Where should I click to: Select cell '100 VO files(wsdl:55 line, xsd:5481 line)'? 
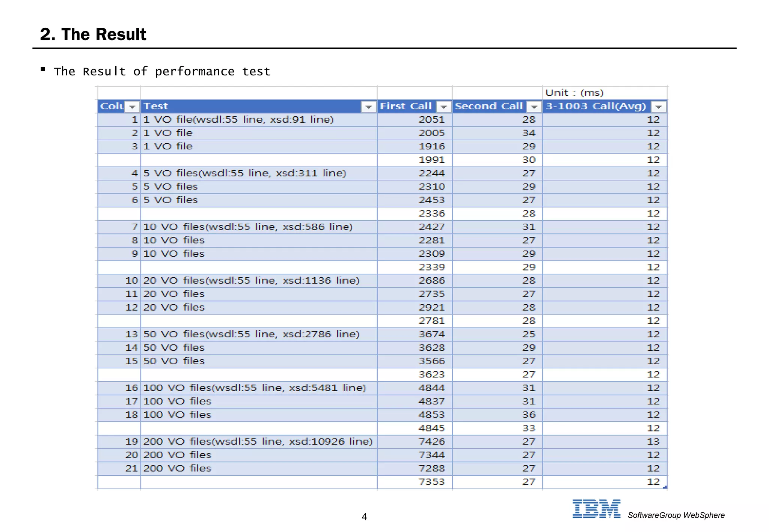pos(259,388)
